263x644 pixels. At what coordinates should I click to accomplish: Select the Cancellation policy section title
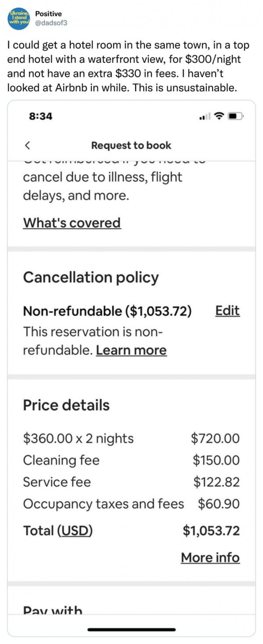click(91, 278)
